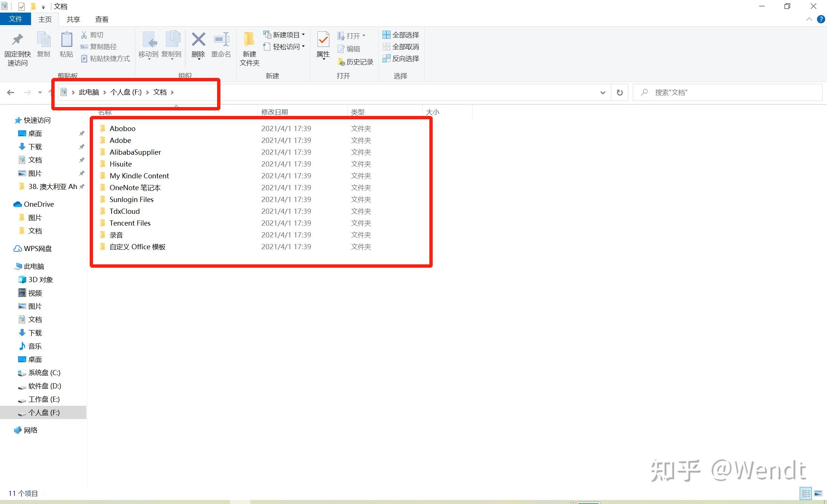Click Pin to Quick Access icon
827x504 pixels.
click(x=17, y=40)
